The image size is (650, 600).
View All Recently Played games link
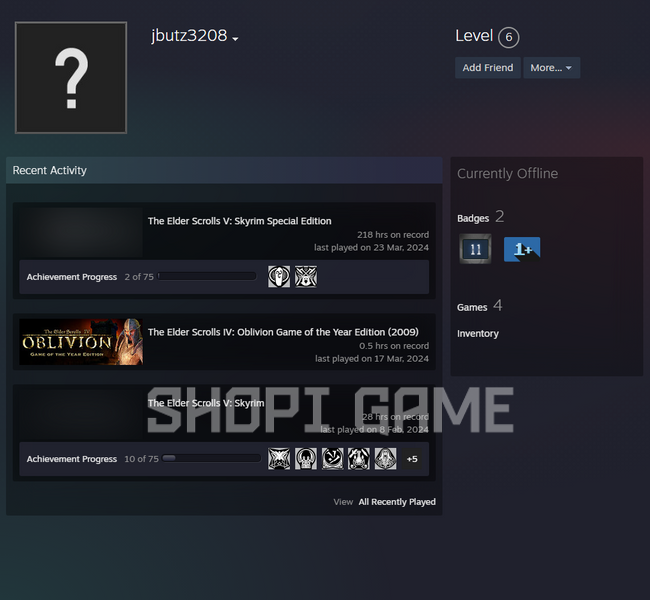pyautogui.click(x=397, y=502)
